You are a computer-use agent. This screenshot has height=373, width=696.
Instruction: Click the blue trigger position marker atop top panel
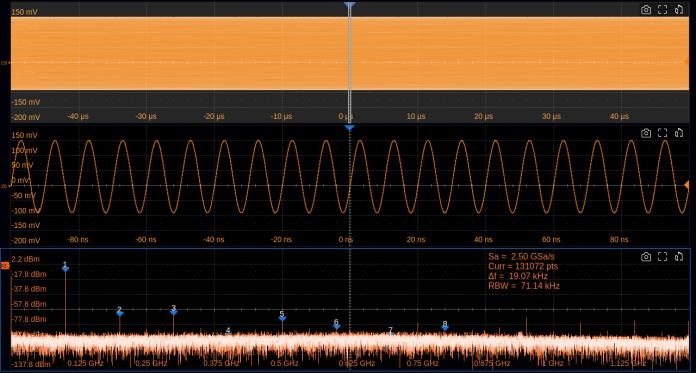pyautogui.click(x=350, y=5)
